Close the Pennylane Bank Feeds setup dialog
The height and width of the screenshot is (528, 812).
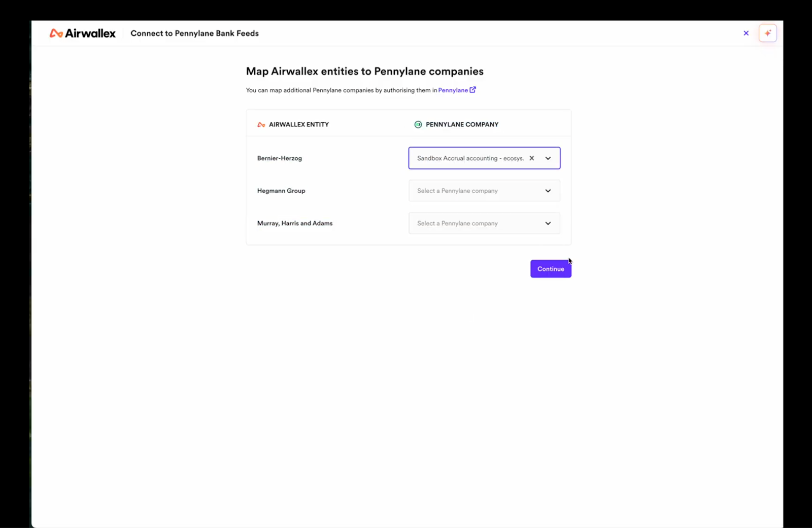746,33
